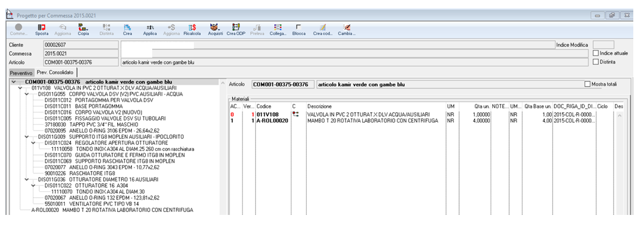
Task: Click the Qta Base un. column header
Action: (537, 106)
